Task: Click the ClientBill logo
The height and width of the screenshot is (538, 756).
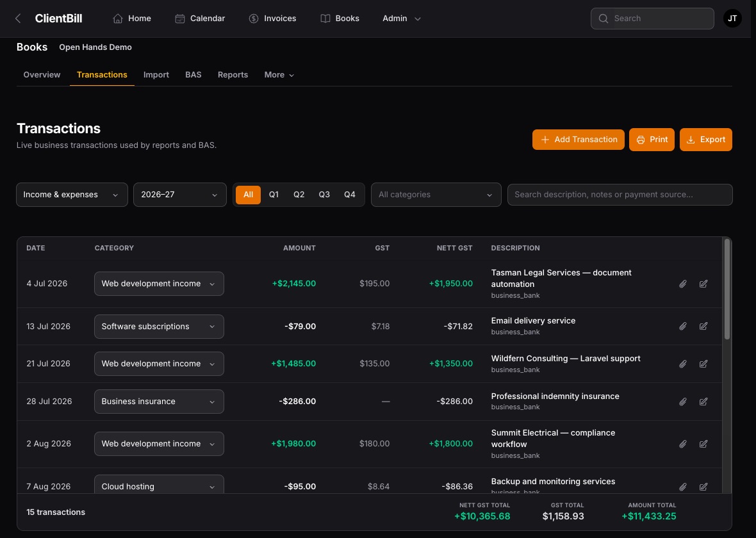Action: tap(58, 19)
